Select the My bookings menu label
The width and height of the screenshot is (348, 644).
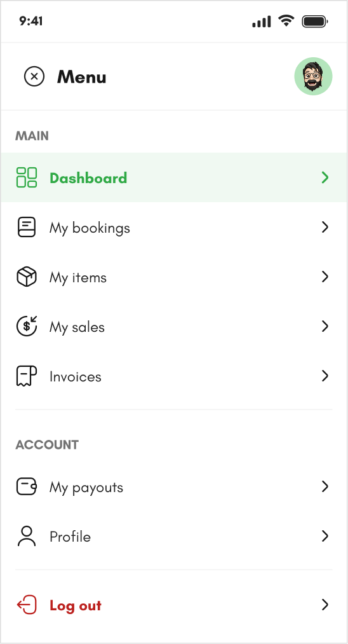[90, 228]
